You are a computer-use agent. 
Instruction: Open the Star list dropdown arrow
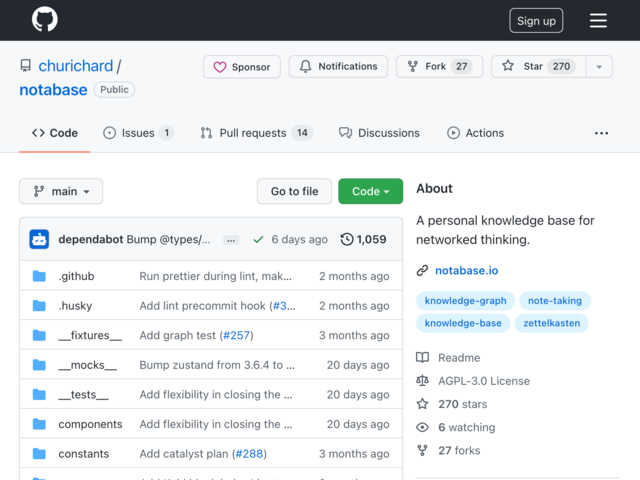point(599,67)
